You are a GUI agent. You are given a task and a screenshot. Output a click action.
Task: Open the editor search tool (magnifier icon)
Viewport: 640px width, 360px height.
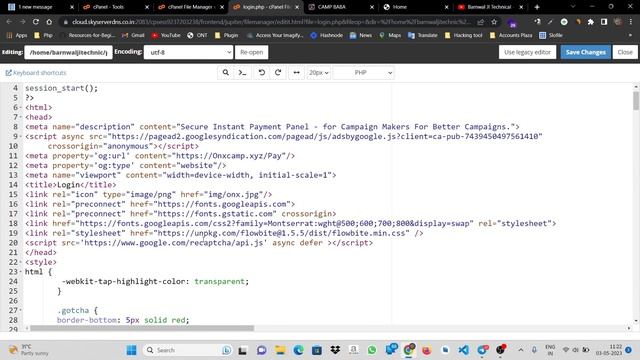[226, 73]
